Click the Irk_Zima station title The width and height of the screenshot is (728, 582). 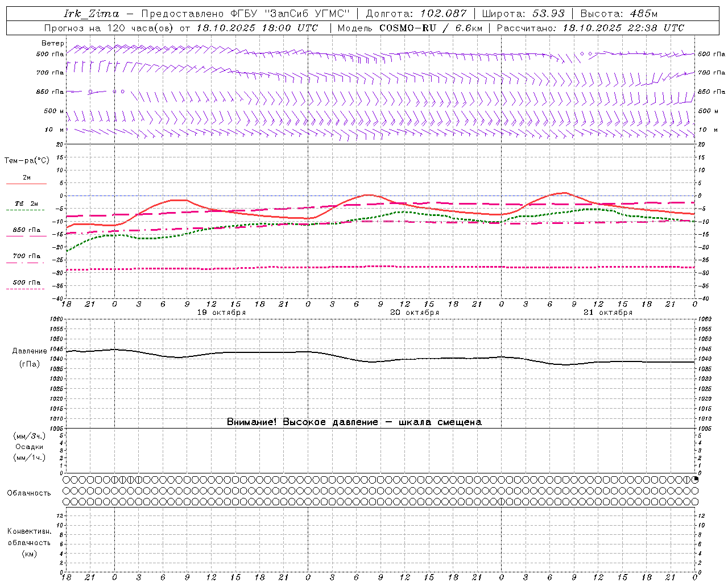92,14
